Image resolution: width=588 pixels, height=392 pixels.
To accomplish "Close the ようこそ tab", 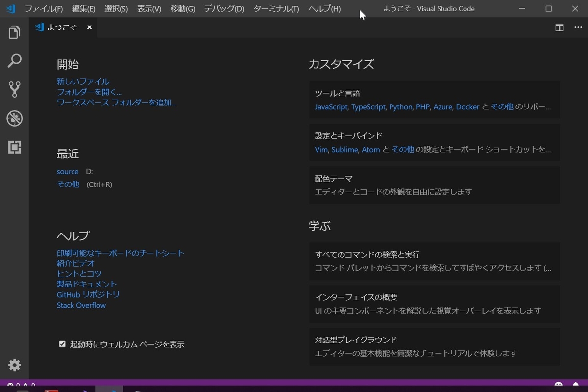I will pos(89,27).
